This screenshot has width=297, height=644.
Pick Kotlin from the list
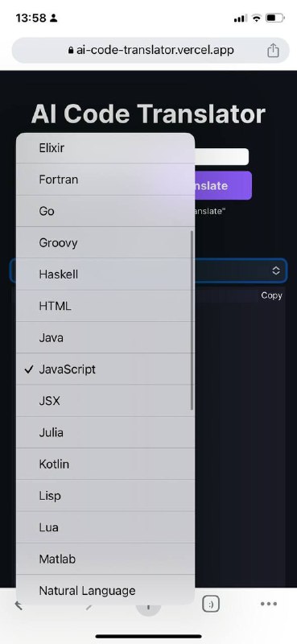click(x=105, y=464)
